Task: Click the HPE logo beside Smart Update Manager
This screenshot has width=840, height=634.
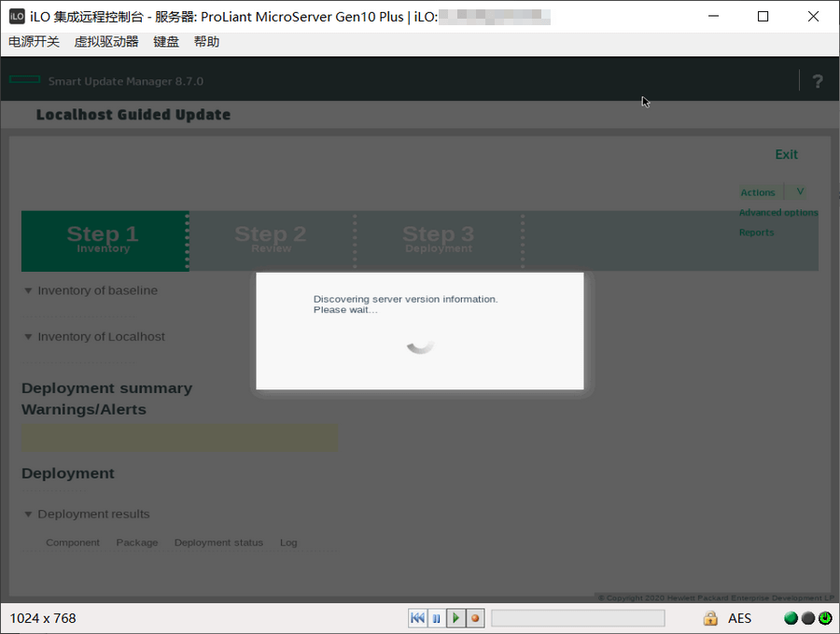Action: pos(24,80)
